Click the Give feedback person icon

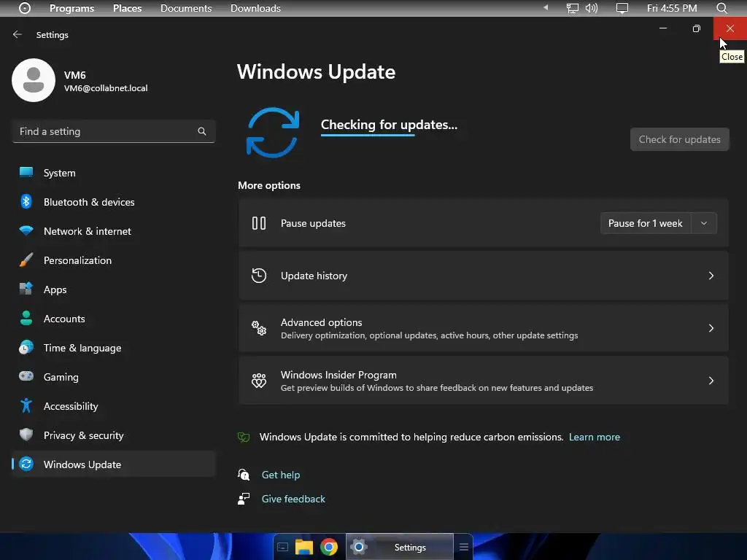(x=244, y=499)
